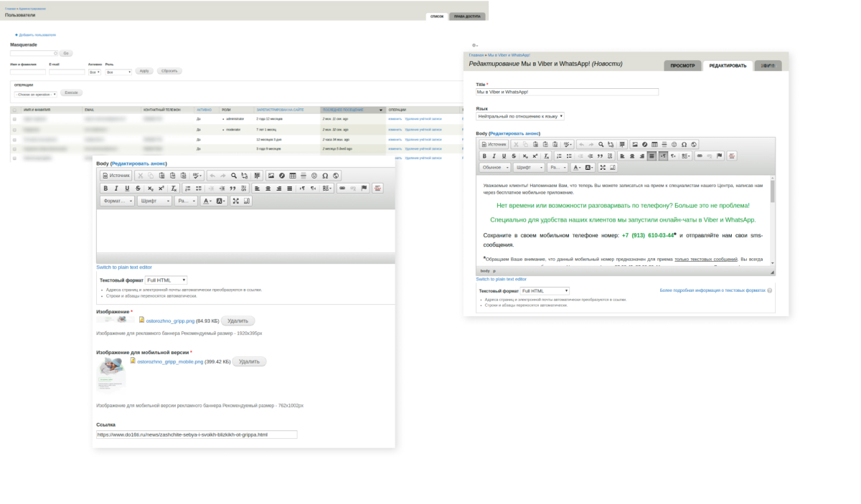The width and height of the screenshot is (861, 504).
Task: Insert special character Omega in banner editor
Action: coord(325,176)
